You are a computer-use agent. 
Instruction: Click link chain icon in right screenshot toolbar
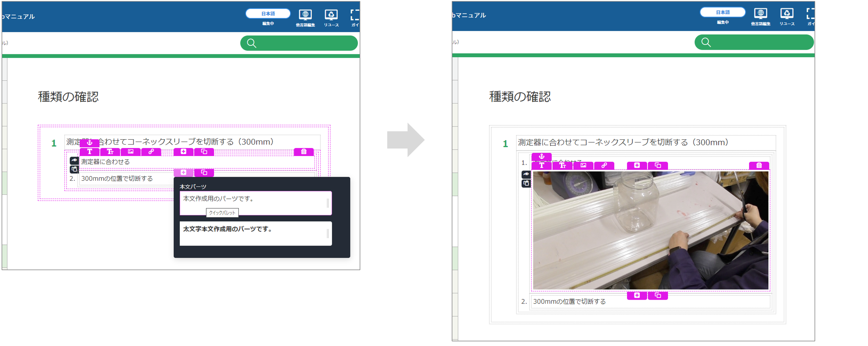tap(604, 165)
